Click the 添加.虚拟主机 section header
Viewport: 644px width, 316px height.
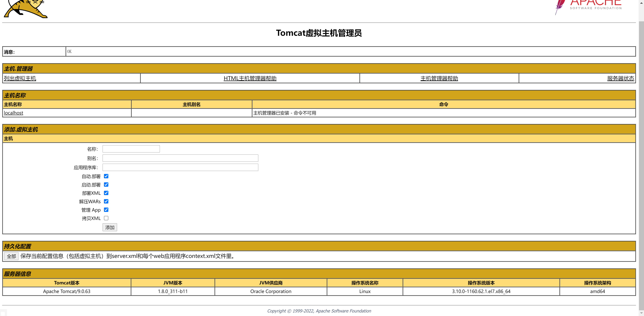point(319,129)
